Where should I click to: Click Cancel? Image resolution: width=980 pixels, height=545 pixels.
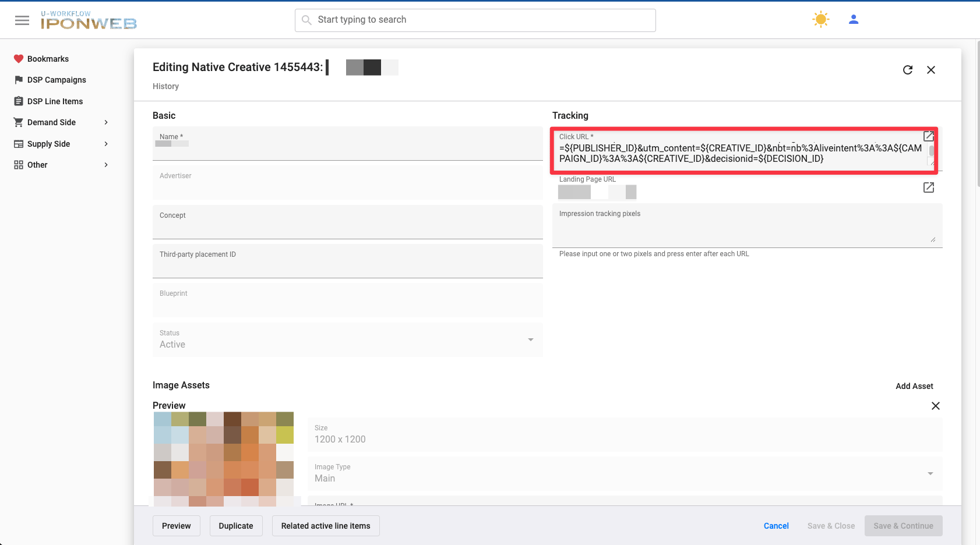pos(776,526)
